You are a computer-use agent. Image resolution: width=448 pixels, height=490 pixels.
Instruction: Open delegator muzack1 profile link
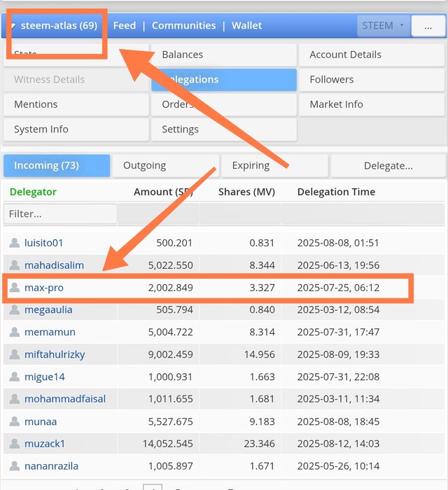(x=45, y=444)
